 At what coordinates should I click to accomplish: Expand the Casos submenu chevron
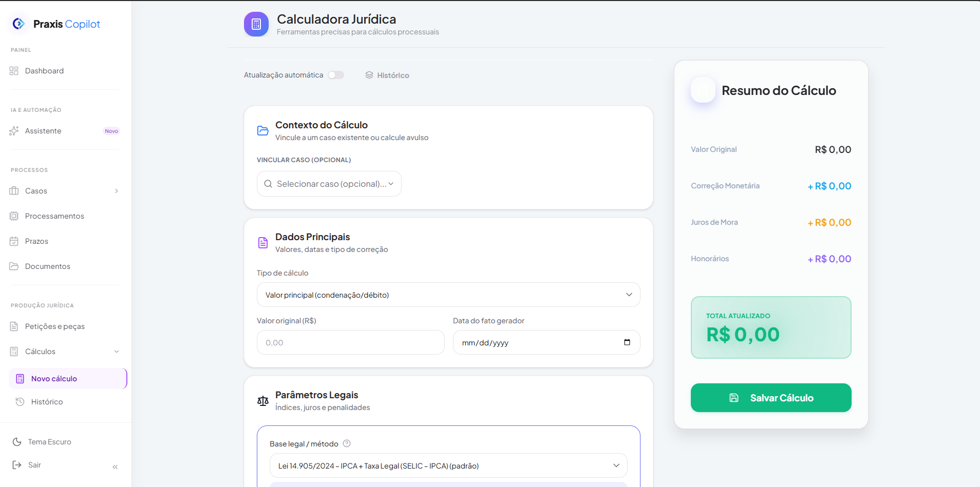coord(117,191)
